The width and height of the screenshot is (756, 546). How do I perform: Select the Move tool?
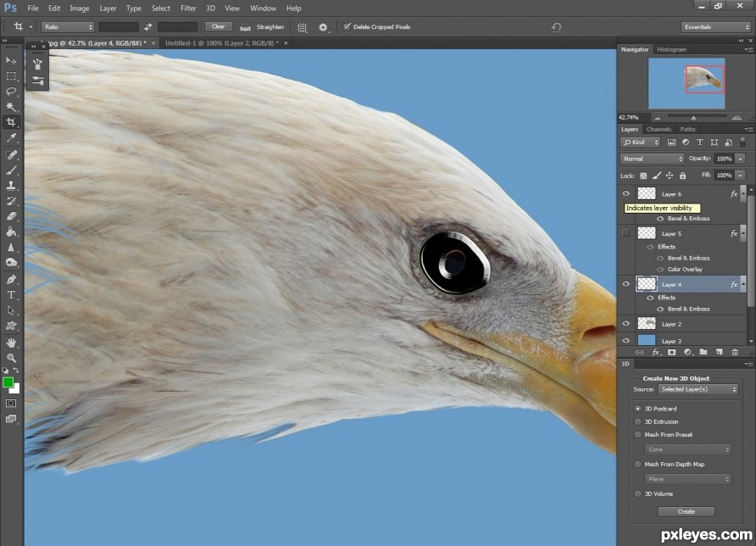(x=11, y=60)
